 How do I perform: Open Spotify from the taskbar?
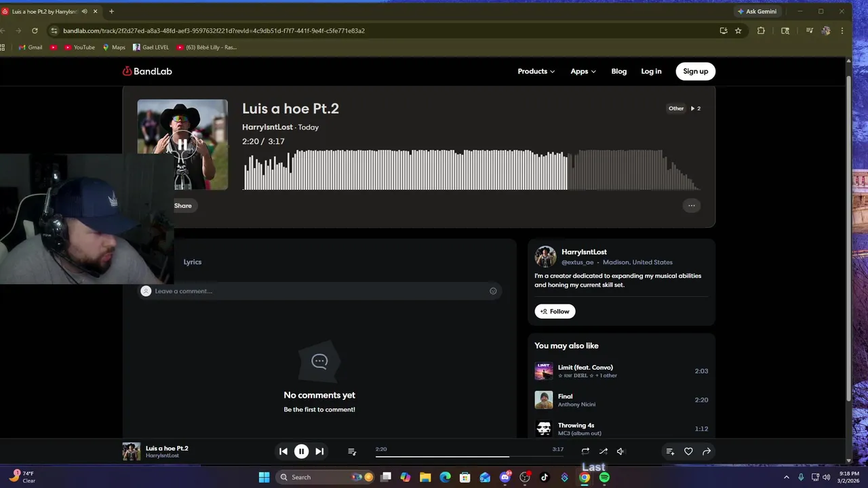pos(604,477)
